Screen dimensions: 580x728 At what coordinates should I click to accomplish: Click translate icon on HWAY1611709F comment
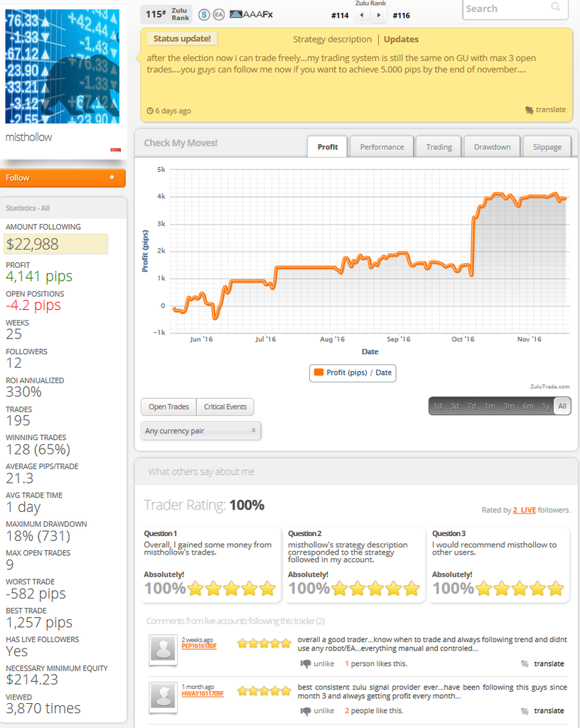coord(525,711)
